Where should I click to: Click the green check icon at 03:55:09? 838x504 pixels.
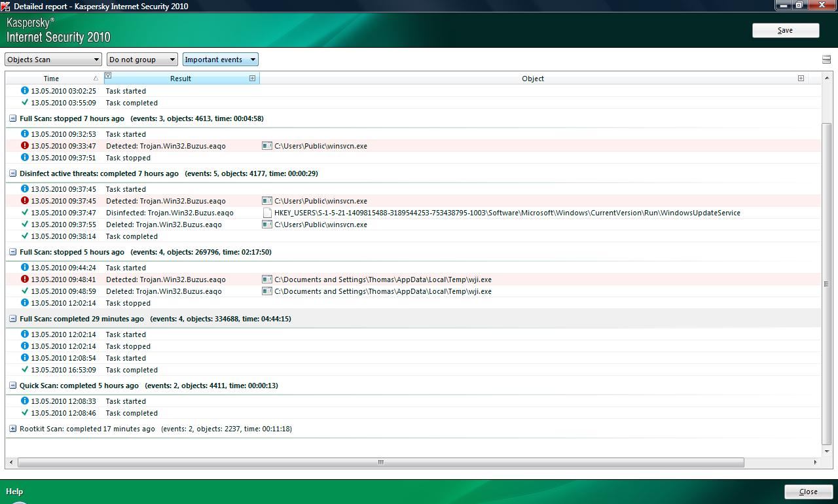25,103
